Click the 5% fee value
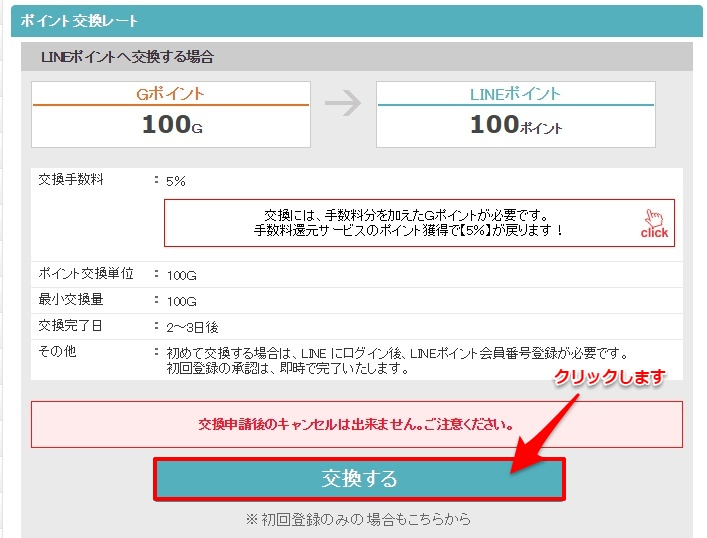 point(176,181)
